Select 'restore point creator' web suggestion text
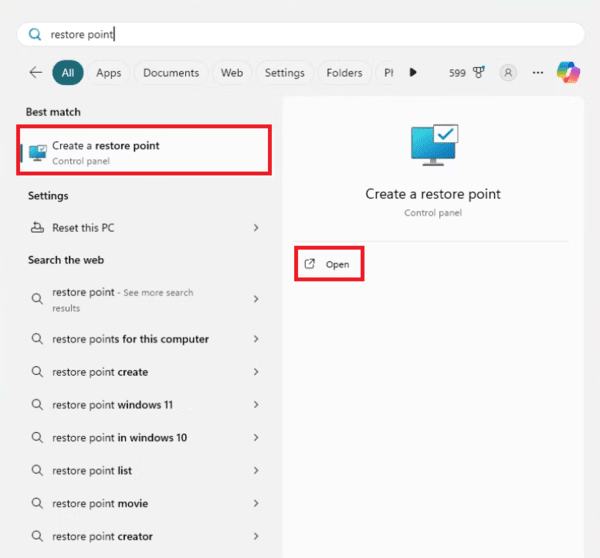The width and height of the screenshot is (600, 558). 103,536
